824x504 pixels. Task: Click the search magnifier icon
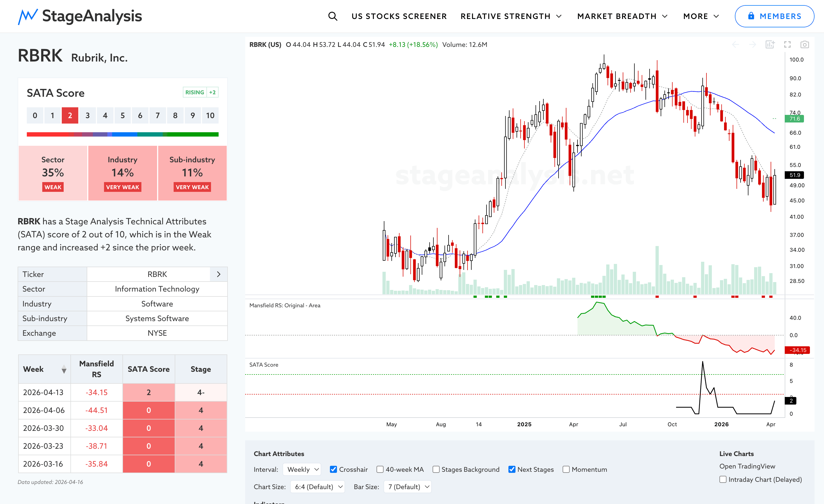click(x=332, y=16)
